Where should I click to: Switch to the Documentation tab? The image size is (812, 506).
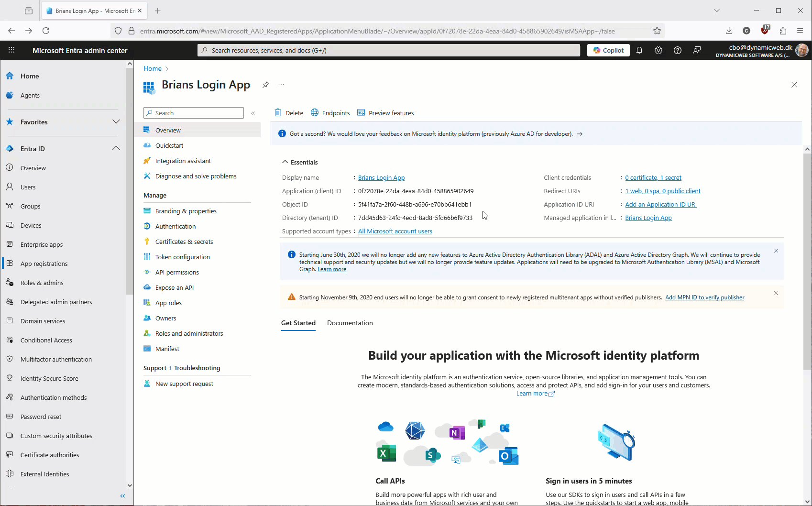(350, 323)
